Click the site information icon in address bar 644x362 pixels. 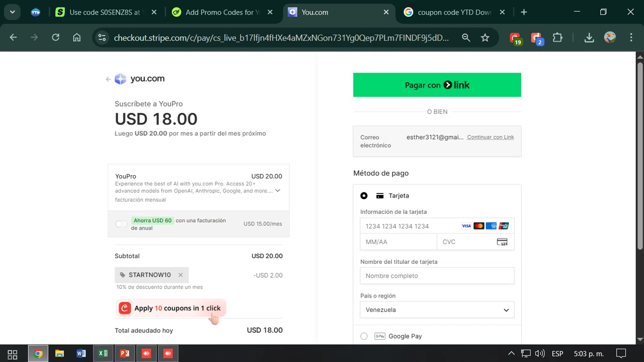(x=102, y=38)
